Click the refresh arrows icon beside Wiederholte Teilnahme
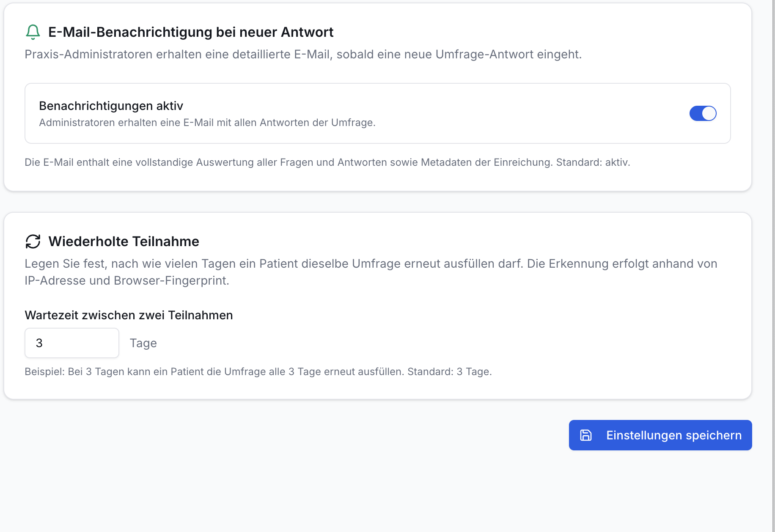The width and height of the screenshot is (775, 532). [x=33, y=241]
